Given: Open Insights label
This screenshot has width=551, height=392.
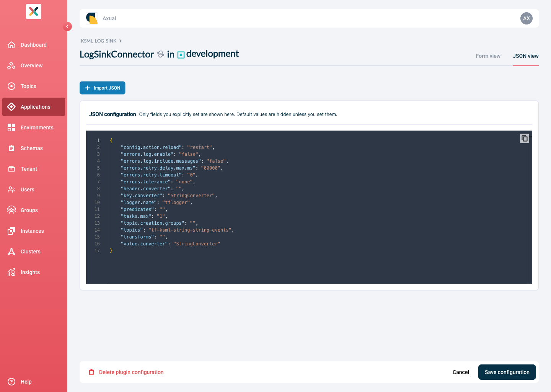Looking at the screenshot, I should click(30, 272).
